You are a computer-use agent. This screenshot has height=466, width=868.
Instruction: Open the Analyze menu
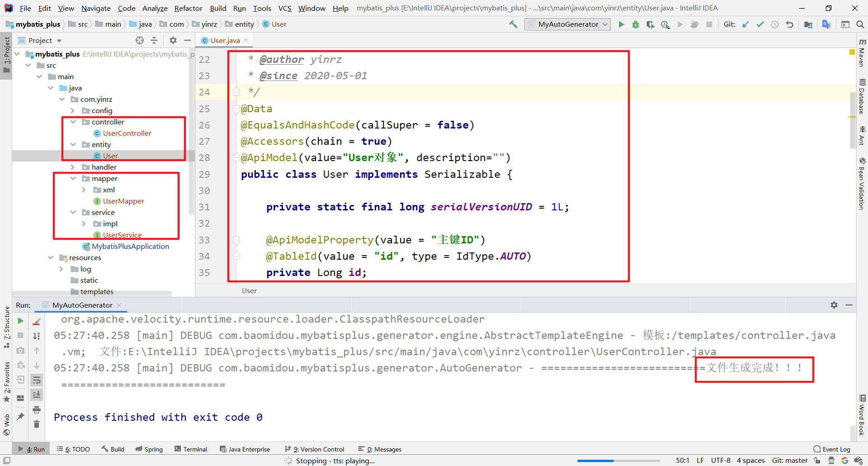pos(155,8)
